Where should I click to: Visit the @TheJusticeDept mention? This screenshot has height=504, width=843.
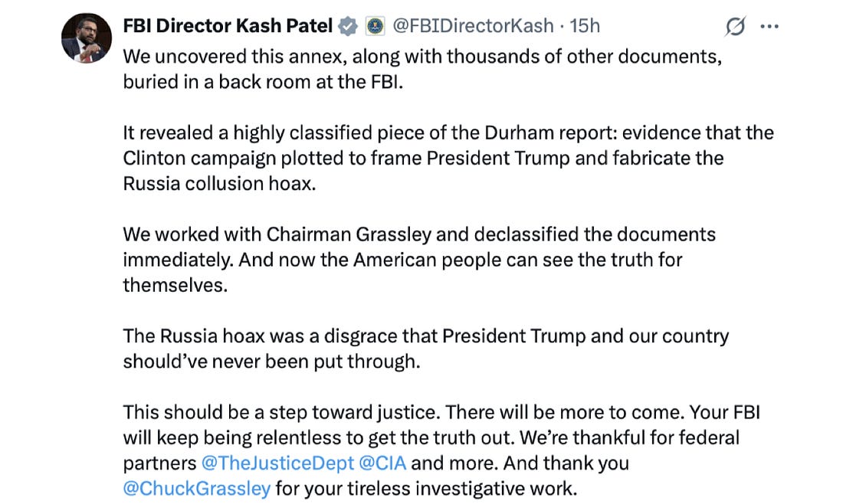(277, 463)
